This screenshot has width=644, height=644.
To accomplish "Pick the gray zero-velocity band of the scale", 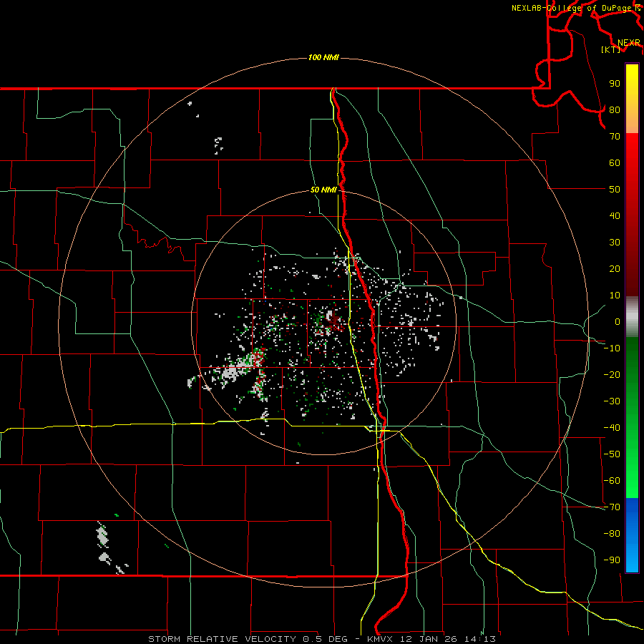I will point(632,317).
